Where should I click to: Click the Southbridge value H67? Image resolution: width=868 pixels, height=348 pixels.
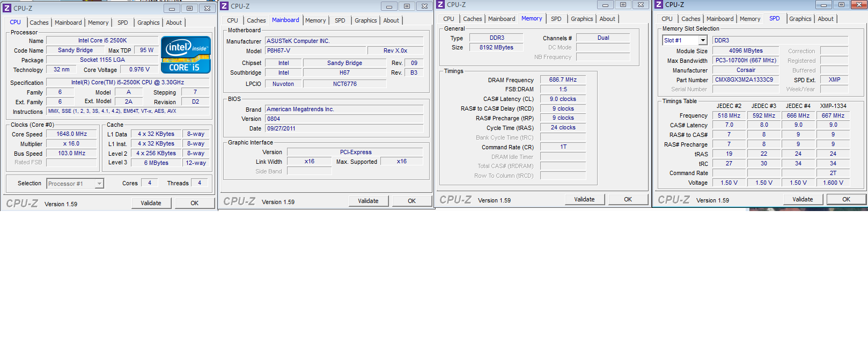(345, 73)
